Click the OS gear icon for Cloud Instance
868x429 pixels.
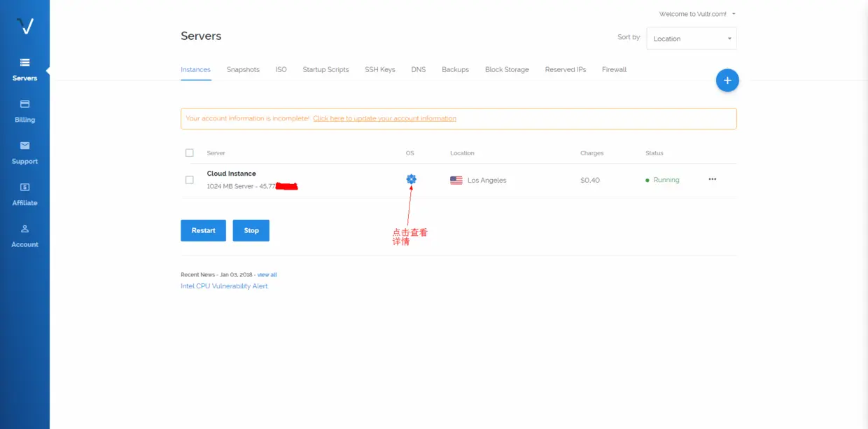click(411, 179)
